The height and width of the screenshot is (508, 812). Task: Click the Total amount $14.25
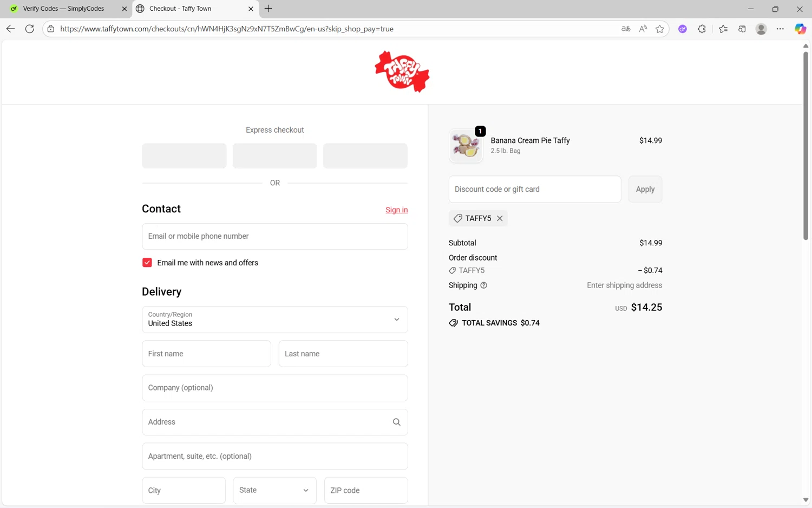(x=646, y=307)
